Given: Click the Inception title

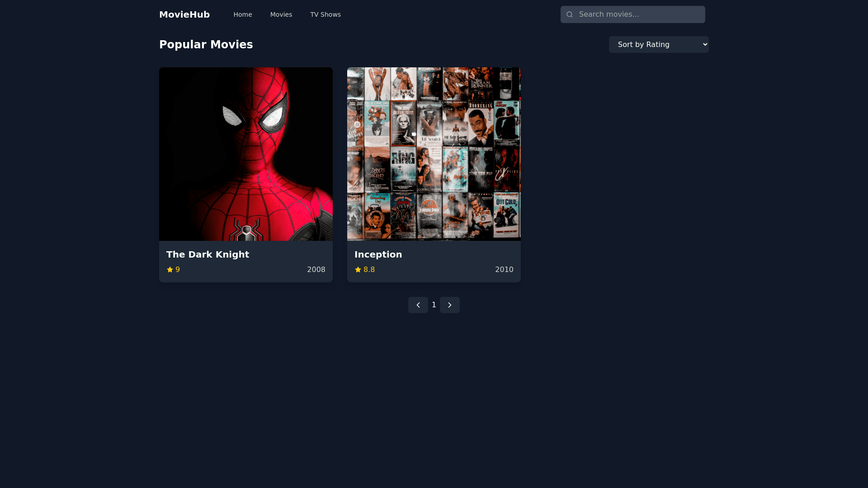Looking at the screenshot, I should point(378,254).
